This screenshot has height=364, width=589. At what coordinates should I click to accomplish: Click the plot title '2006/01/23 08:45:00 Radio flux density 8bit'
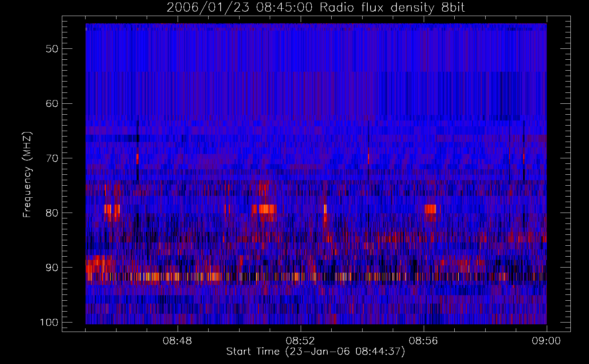[x=316, y=7]
